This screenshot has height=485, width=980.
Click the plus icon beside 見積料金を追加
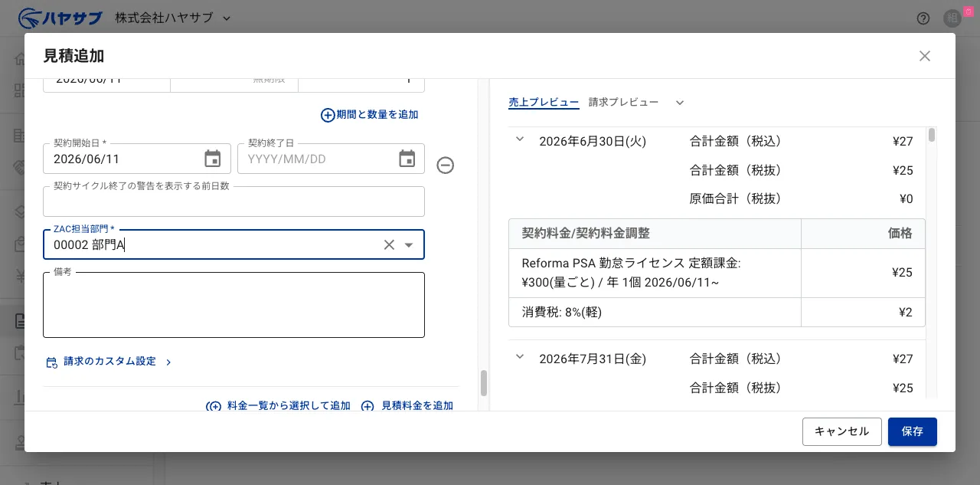pos(367,406)
